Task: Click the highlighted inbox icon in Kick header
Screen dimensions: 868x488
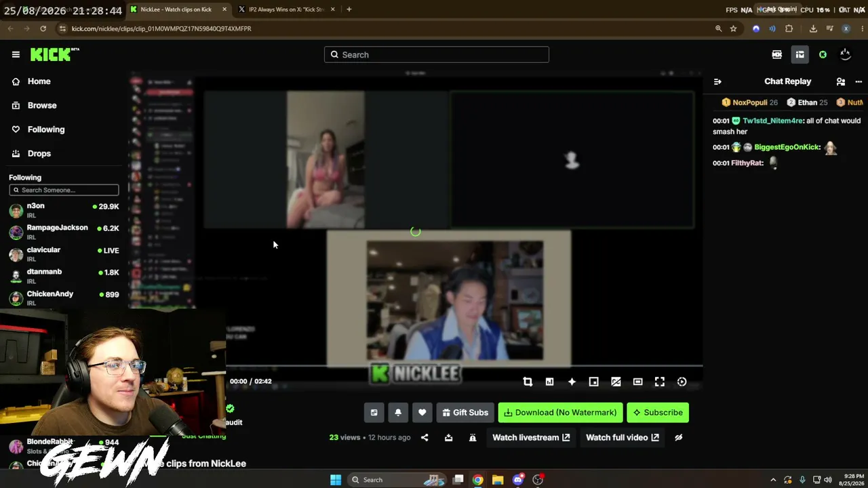Action: (x=800, y=55)
